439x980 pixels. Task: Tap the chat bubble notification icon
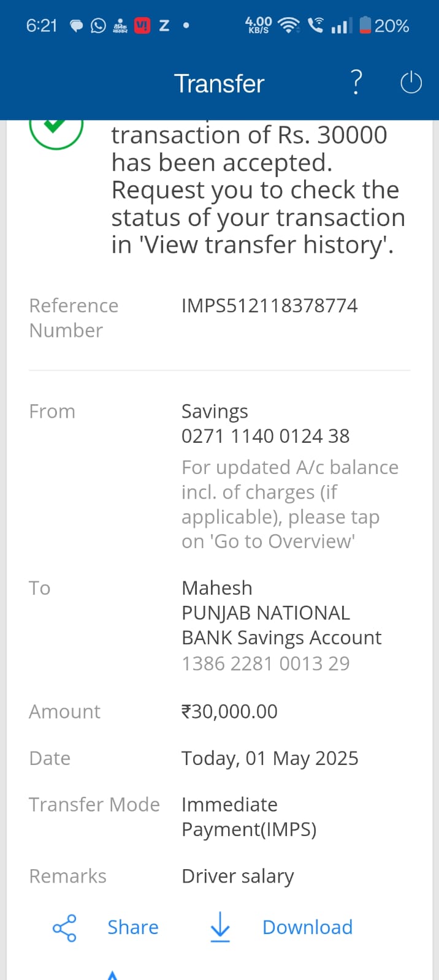tap(77, 26)
